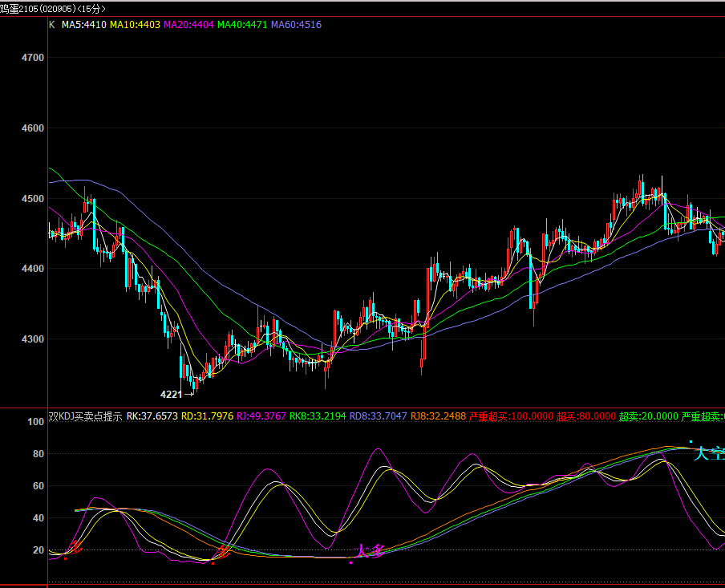Image resolution: width=725 pixels, height=588 pixels.
Task: Click the cyan 大空 sell signal marker
Action: (x=709, y=453)
